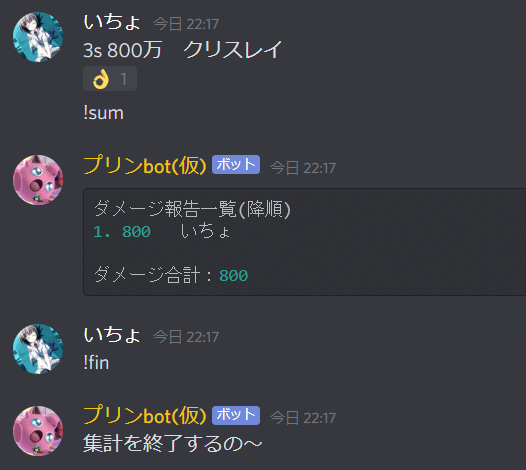Click the !sum command message

click(x=103, y=113)
